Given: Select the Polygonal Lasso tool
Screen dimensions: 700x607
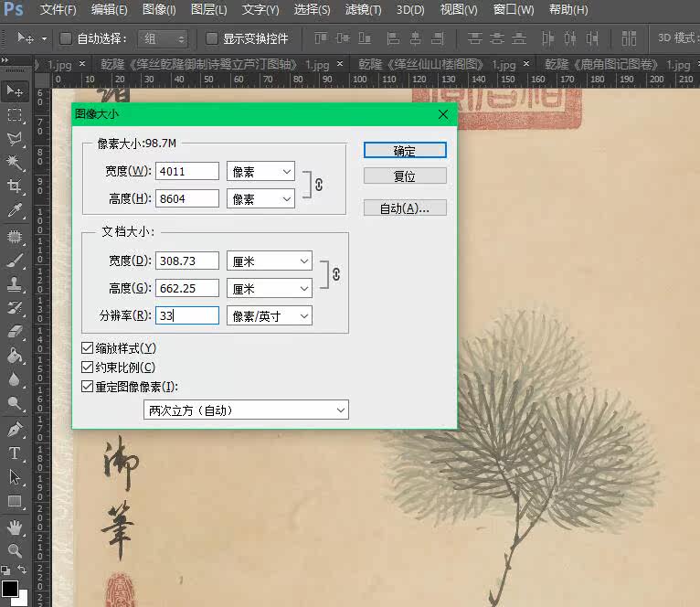Looking at the screenshot, I should click(x=15, y=139).
